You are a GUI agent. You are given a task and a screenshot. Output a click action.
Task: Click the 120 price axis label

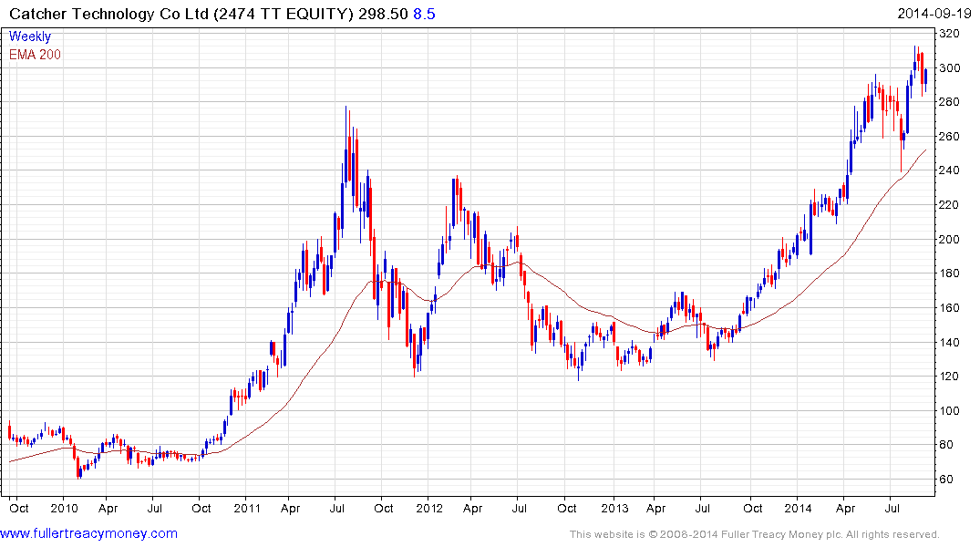949,376
